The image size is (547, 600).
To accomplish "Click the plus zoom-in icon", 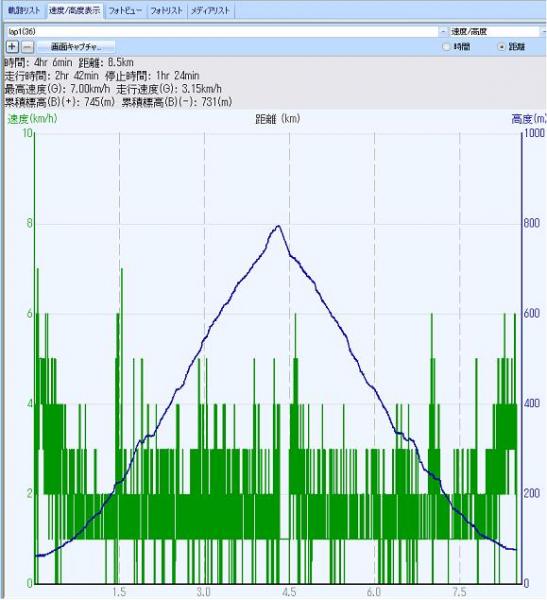I will click(12, 47).
